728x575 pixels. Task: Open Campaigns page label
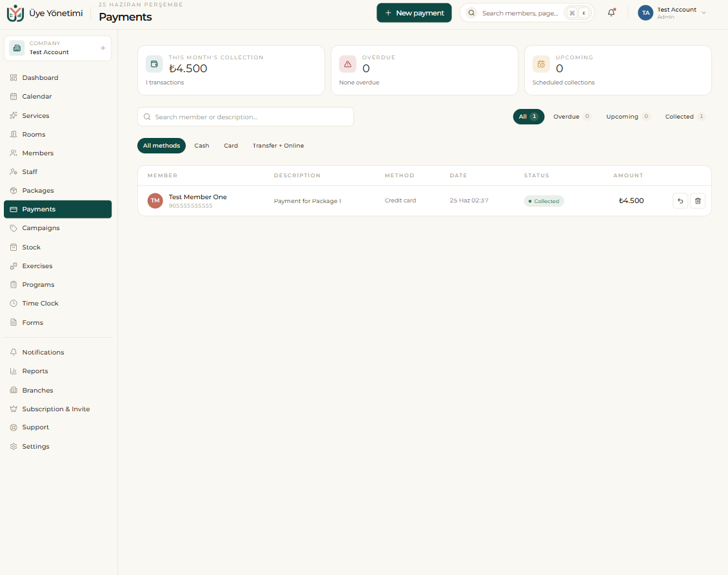point(41,228)
